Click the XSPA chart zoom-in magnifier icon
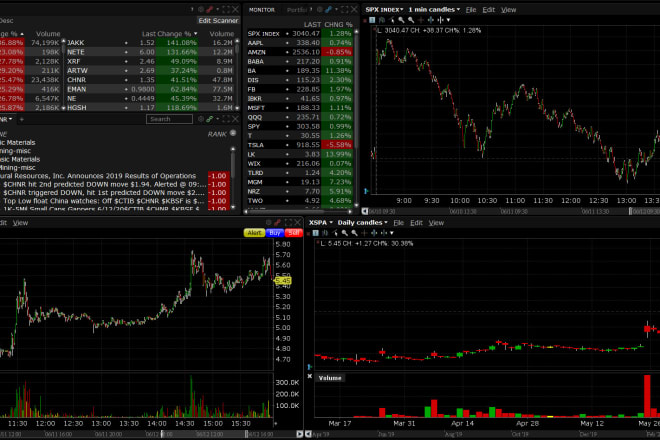 click(345, 233)
